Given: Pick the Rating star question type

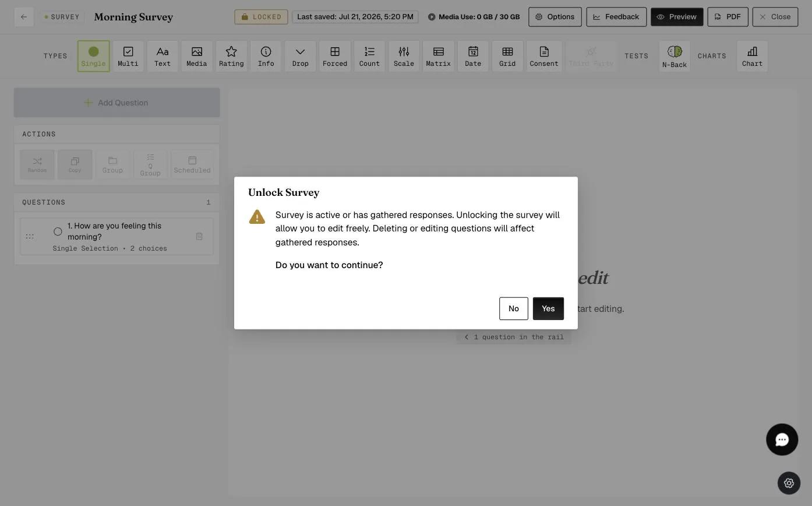Looking at the screenshot, I should [231, 56].
